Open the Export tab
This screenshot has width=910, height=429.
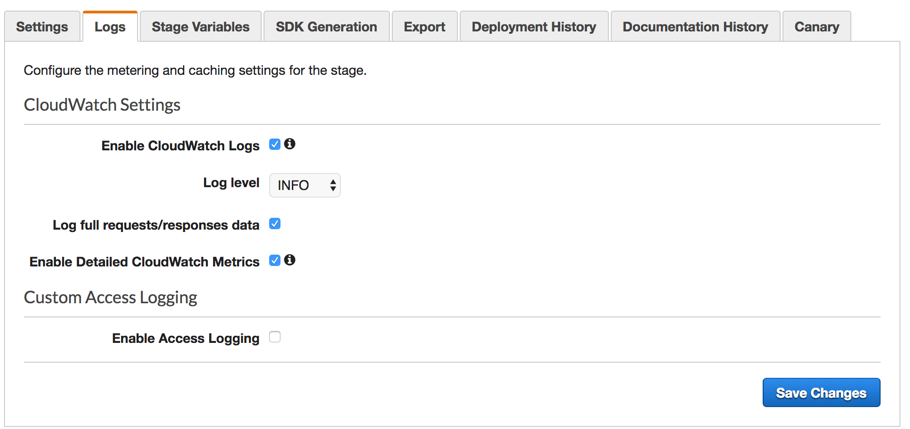coord(424,27)
